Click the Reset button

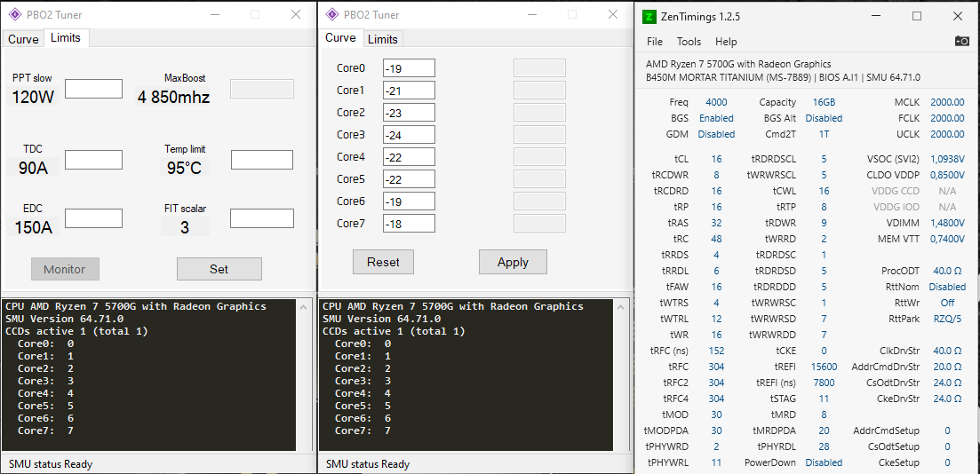(383, 262)
